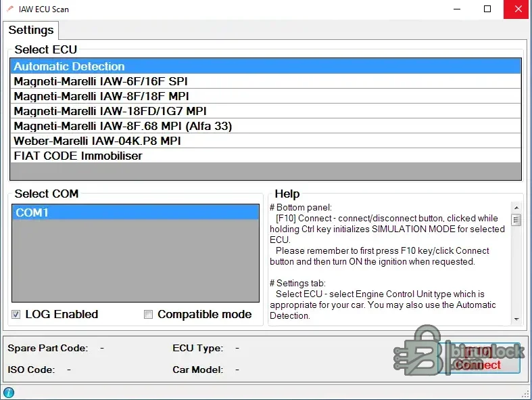Click Help panel scroll up arrow
Image resolution: width=532 pixels, height=400 pixels.
[x=516, y=208]
